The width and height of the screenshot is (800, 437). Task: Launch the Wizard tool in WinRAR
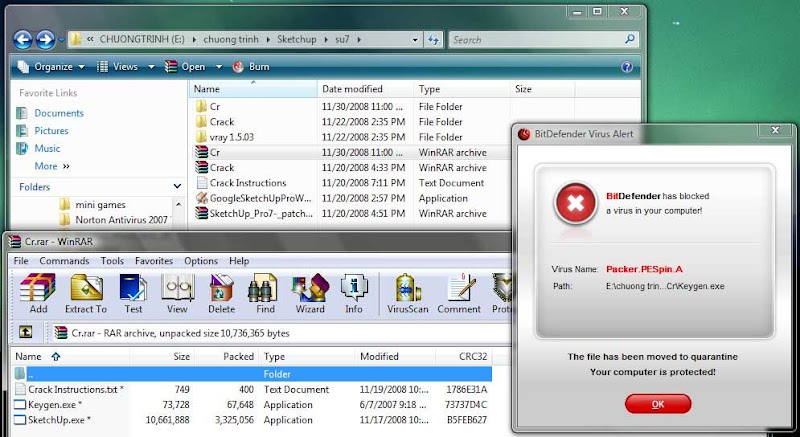[x=310, y=293]
